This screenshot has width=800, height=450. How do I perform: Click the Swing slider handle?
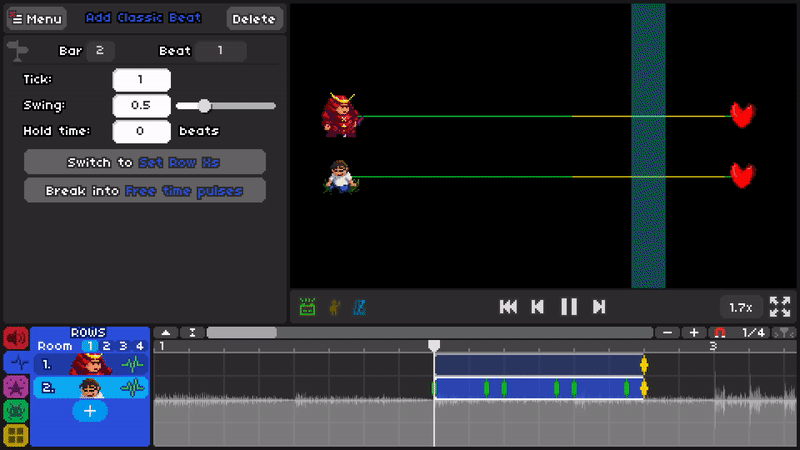[x=204, y=106]
